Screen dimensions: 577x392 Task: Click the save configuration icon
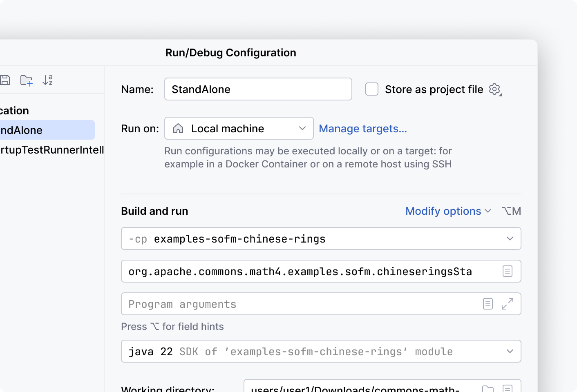pos(5,80)
